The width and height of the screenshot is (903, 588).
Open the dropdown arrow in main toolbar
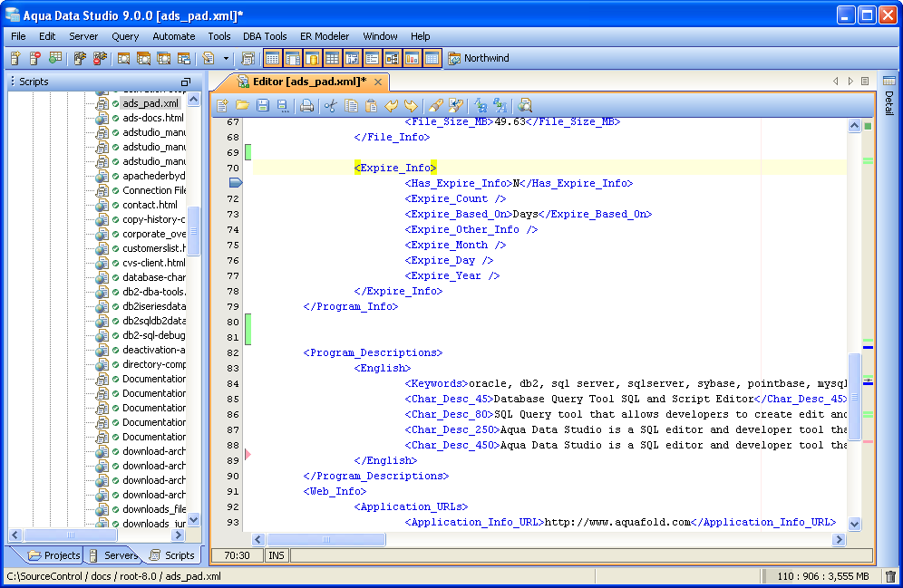tap(226, 59)
